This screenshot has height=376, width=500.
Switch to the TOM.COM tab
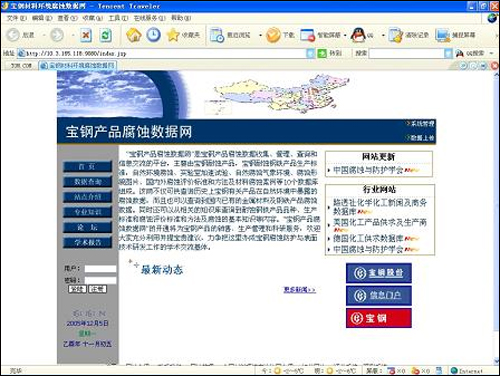[x=21, y=66]
